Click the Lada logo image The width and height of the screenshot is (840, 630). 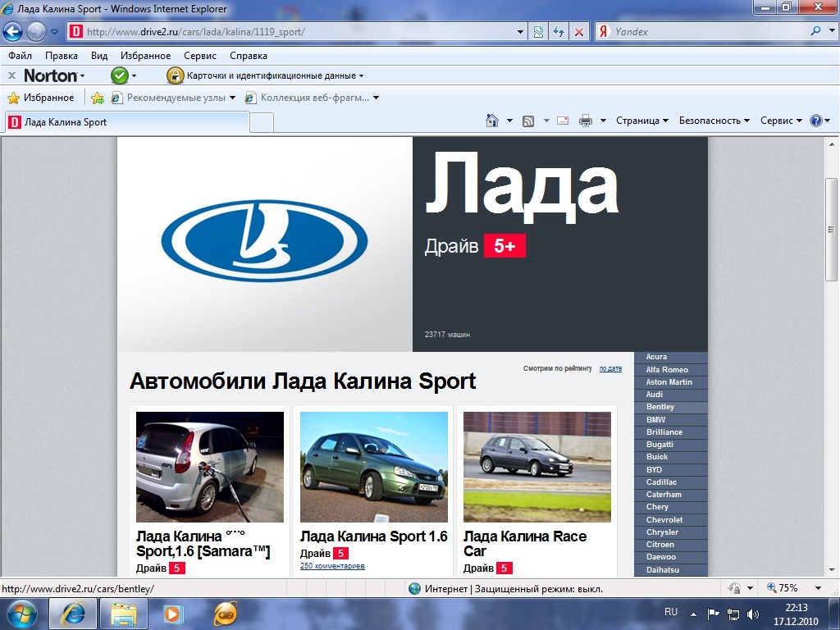point(264,241)
